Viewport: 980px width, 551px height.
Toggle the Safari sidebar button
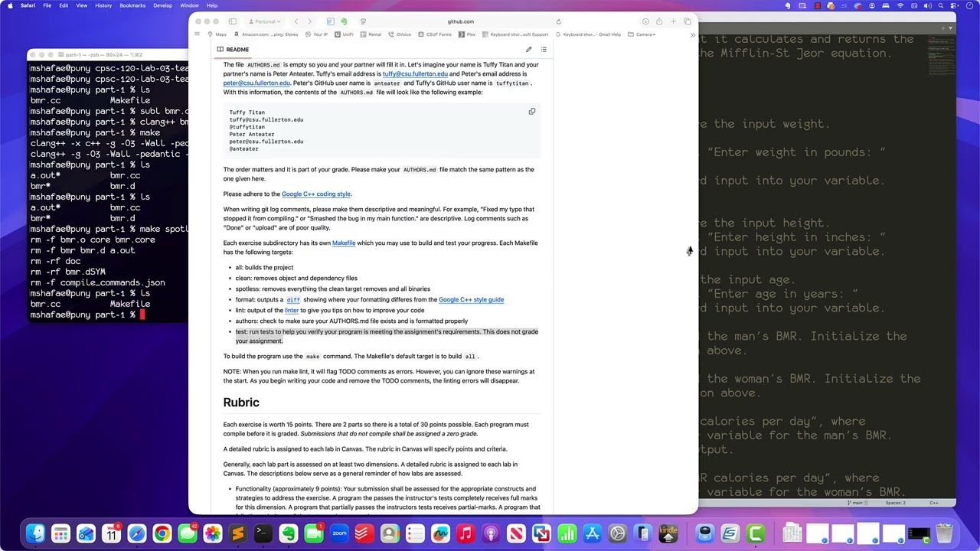pos(232,21)
